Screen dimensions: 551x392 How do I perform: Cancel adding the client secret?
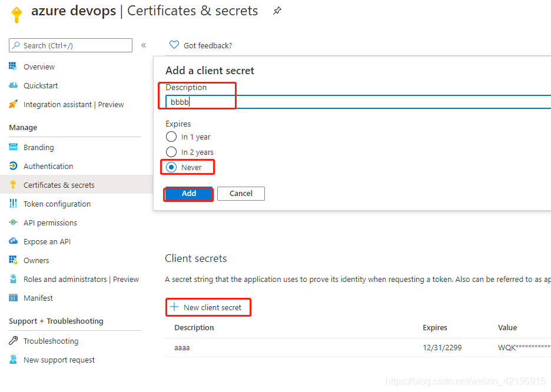pos(241,194)
